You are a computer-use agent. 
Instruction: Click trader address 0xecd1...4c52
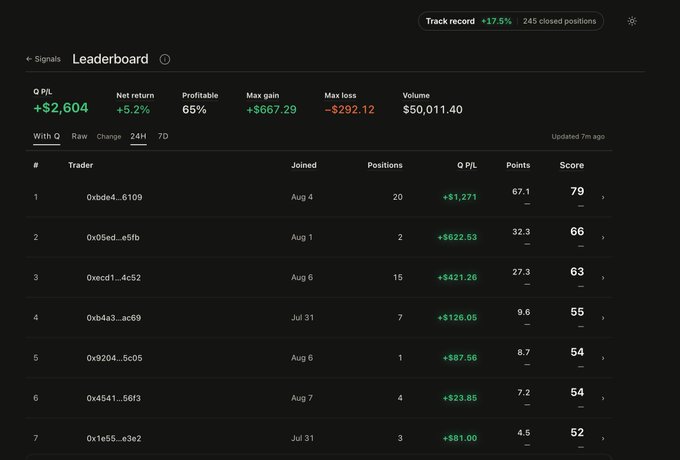[x=114, y=277]
